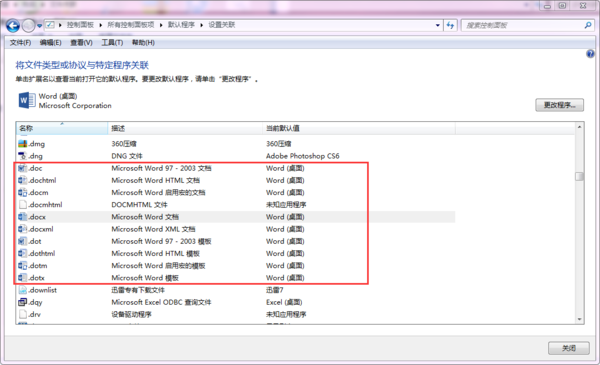Sort by the 描述 column header
Viewport: 600px width, 365px height.
(186, 128)
